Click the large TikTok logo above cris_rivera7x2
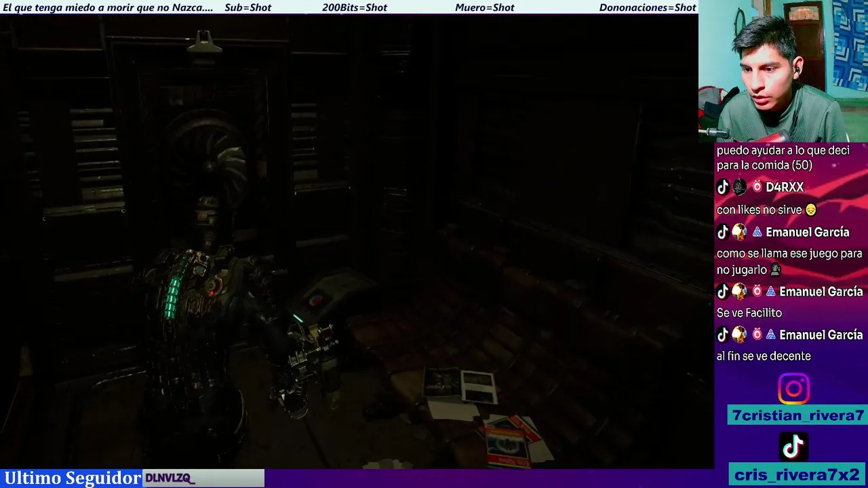This screenshot has height=488, width=868. pyautogui.click(x=793, y=447)
